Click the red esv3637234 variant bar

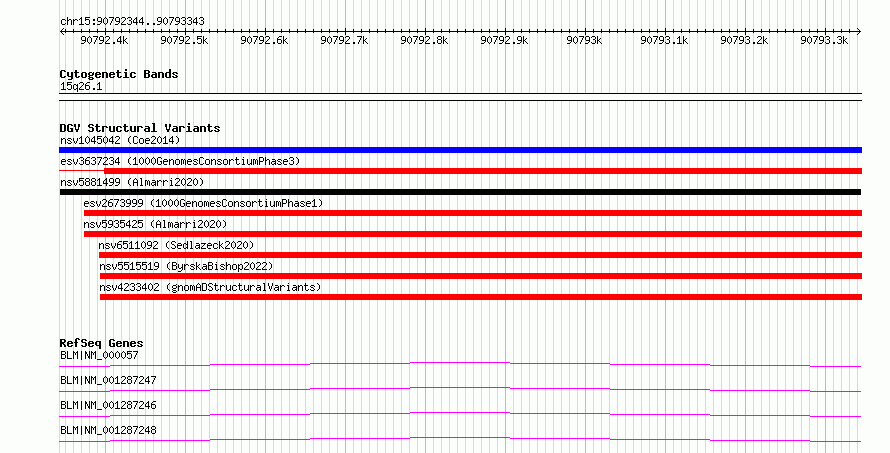[x=483, y=171]
